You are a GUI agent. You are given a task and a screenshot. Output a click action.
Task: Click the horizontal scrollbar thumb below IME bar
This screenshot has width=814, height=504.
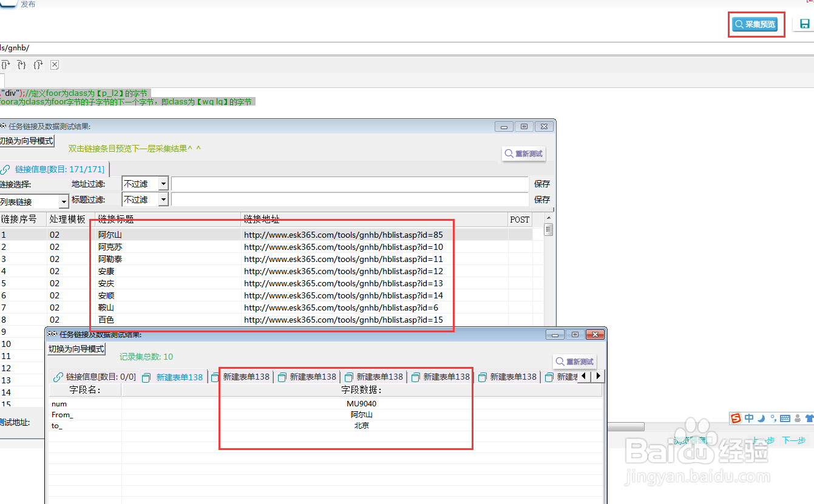pos(625,427)
